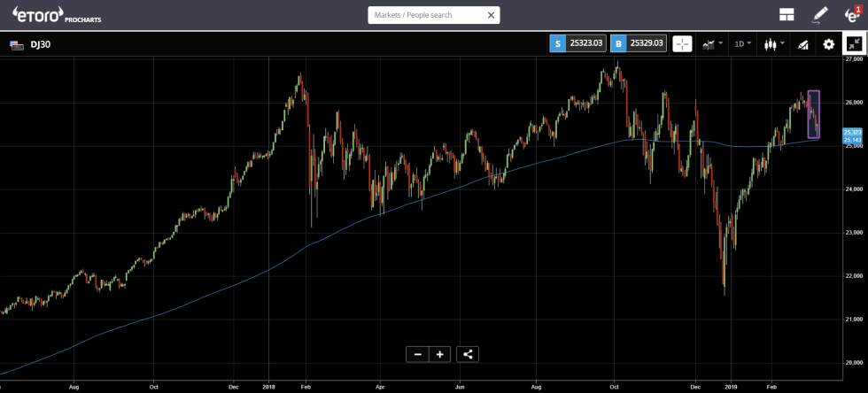Click the Buy button at 25329.03
The image size is (868, 393).
(x=637, y=43)
